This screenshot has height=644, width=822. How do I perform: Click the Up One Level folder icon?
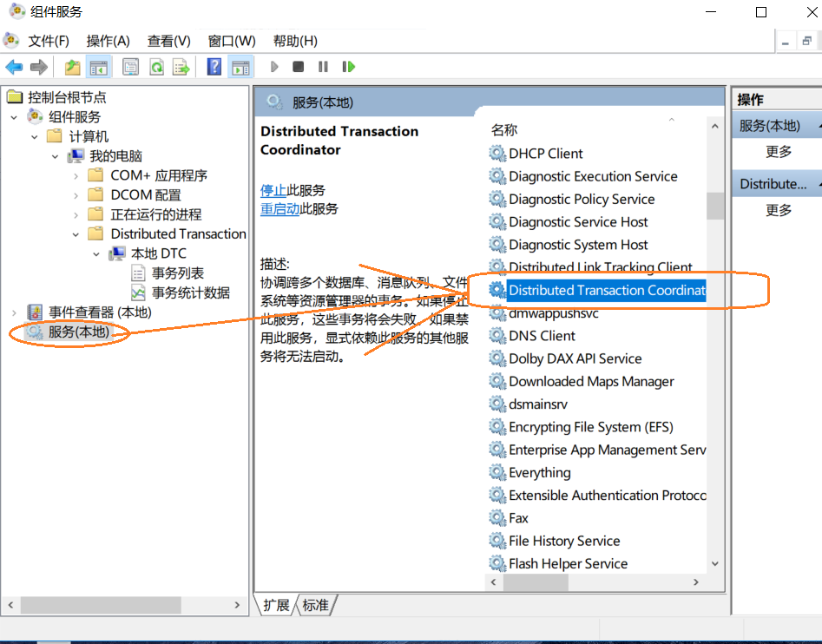click(73, 67)
